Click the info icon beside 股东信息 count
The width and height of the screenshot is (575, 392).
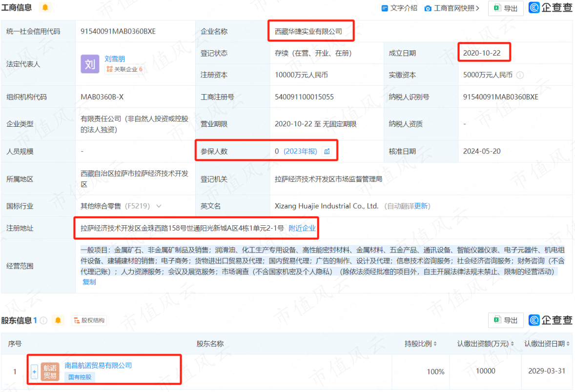[43, 320]
